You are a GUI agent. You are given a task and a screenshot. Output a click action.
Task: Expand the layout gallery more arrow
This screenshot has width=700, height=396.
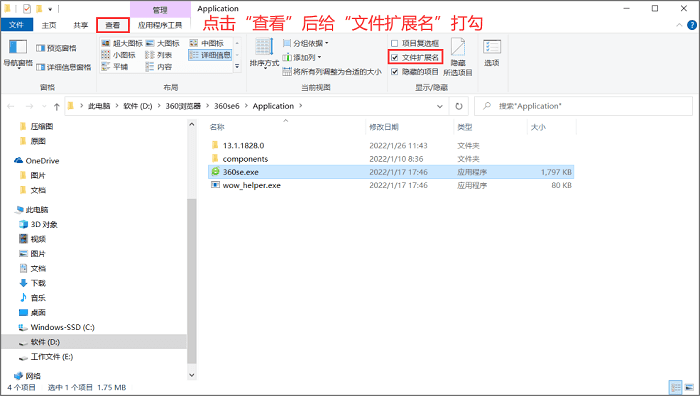pyautogui.click(x=237, y=66)
